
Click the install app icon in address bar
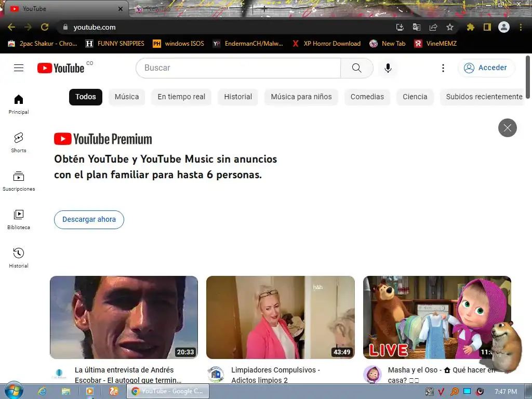pyautogui.click(x=400, y=27)
